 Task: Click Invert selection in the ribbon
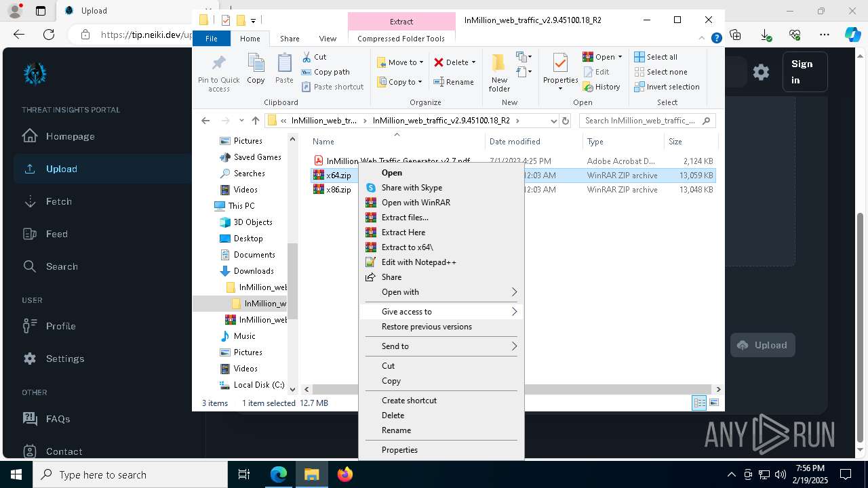(667, 87)
